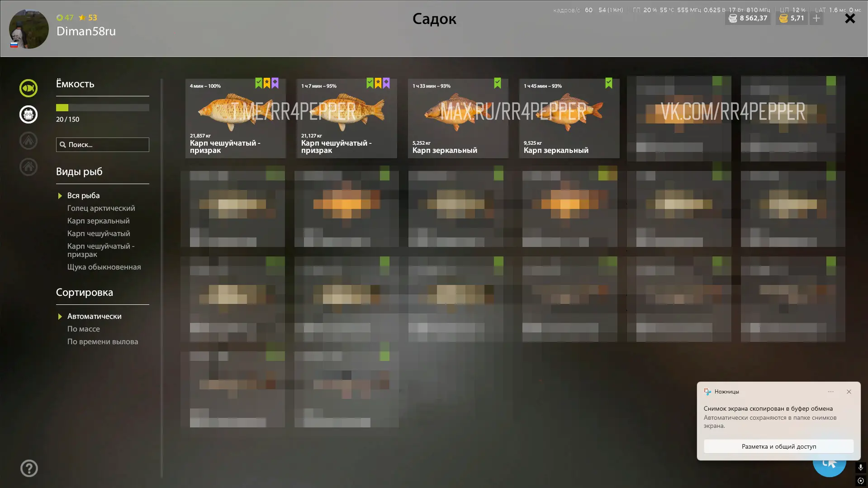The image size is (868, 488).
Task: Click the Поиск search field
Action: pos(103,145)
